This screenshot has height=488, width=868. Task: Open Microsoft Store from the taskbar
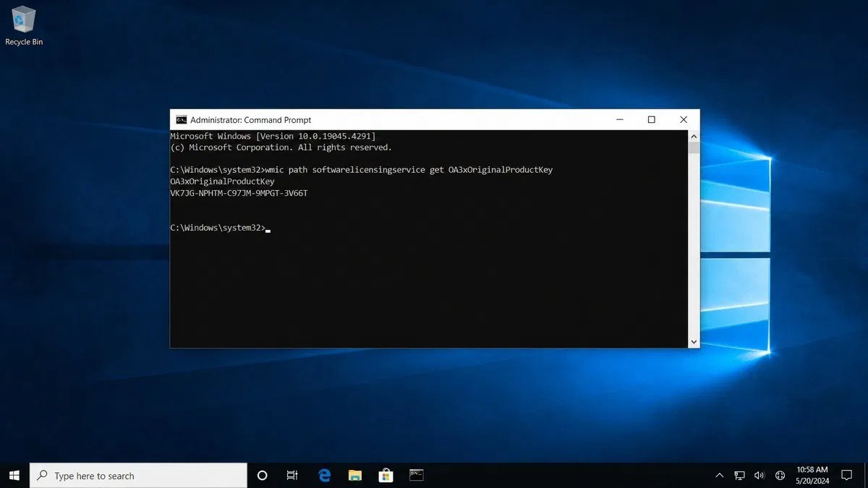pos(386,475)
